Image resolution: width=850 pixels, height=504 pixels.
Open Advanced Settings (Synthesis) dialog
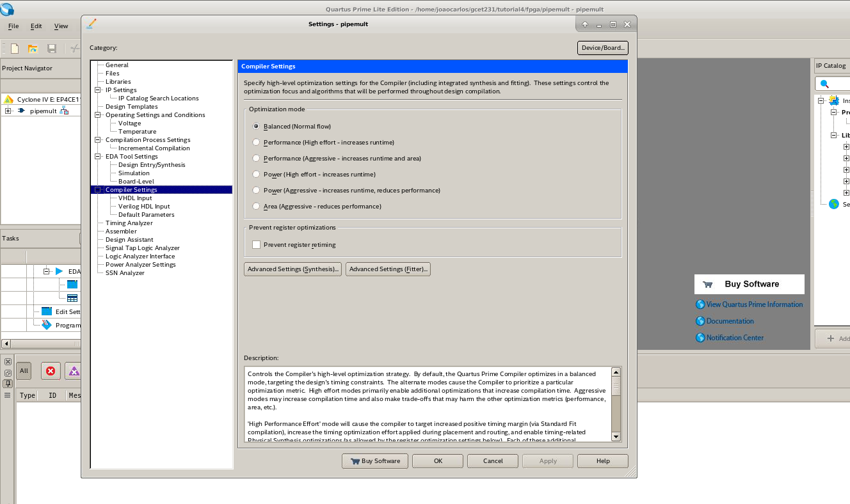(x=293, y=269)
